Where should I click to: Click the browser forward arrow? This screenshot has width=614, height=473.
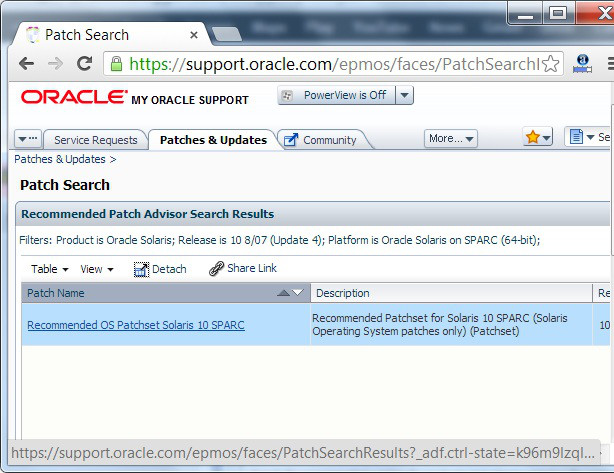(55, 64)
